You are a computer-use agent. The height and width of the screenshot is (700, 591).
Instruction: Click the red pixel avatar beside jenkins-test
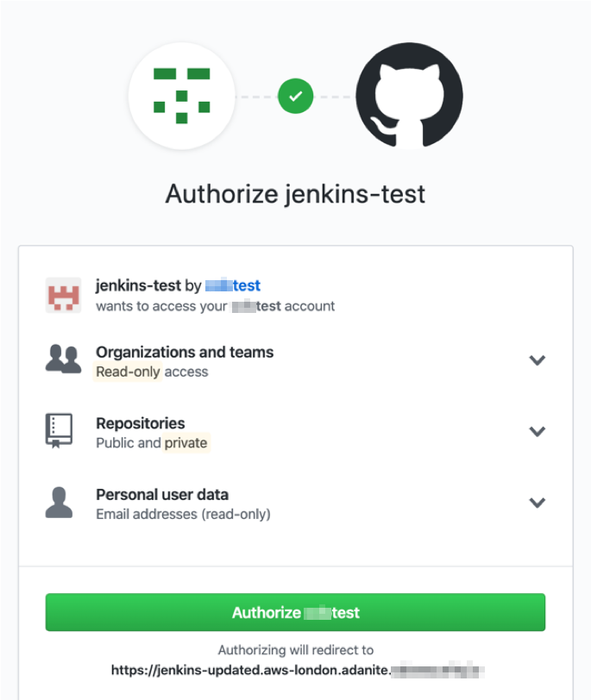[64, 295]
